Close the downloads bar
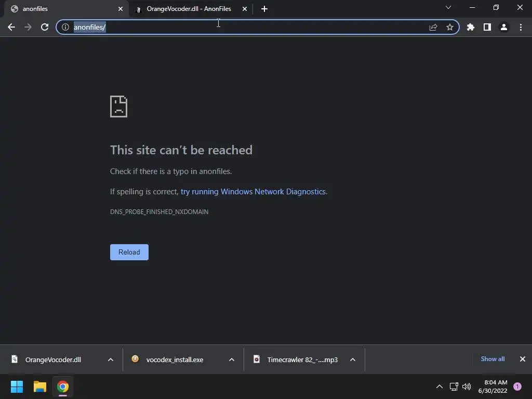 click(x=523, y=359)
